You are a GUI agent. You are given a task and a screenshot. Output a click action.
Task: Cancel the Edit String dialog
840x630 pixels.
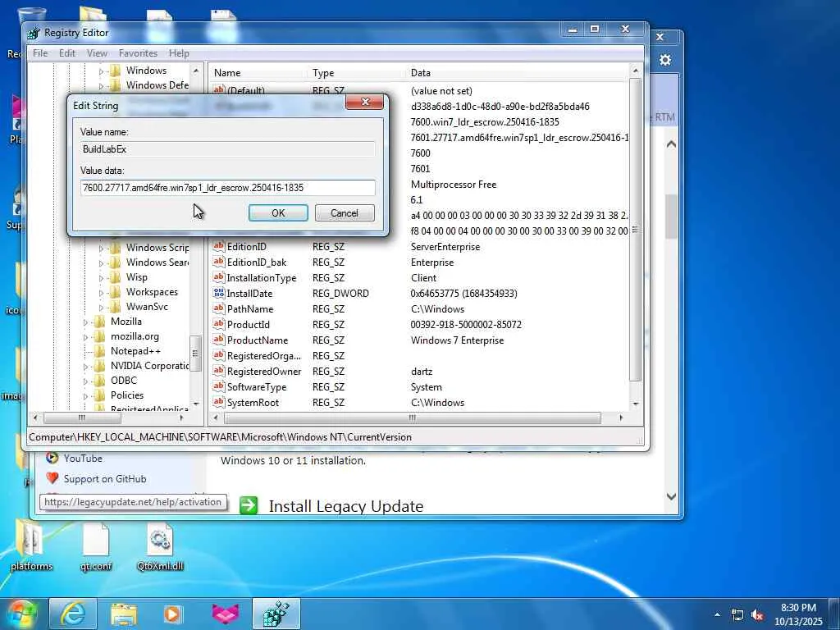tap(345, 212)
